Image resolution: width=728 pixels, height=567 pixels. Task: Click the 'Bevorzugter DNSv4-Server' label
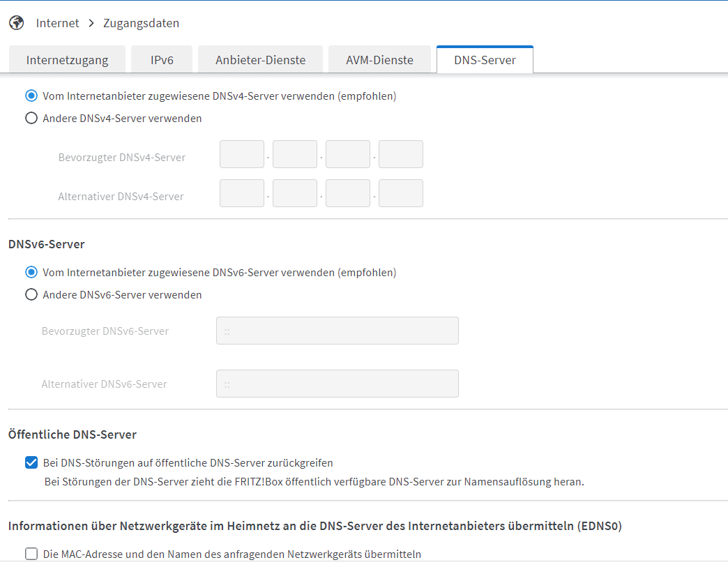(x=121, y=158)
